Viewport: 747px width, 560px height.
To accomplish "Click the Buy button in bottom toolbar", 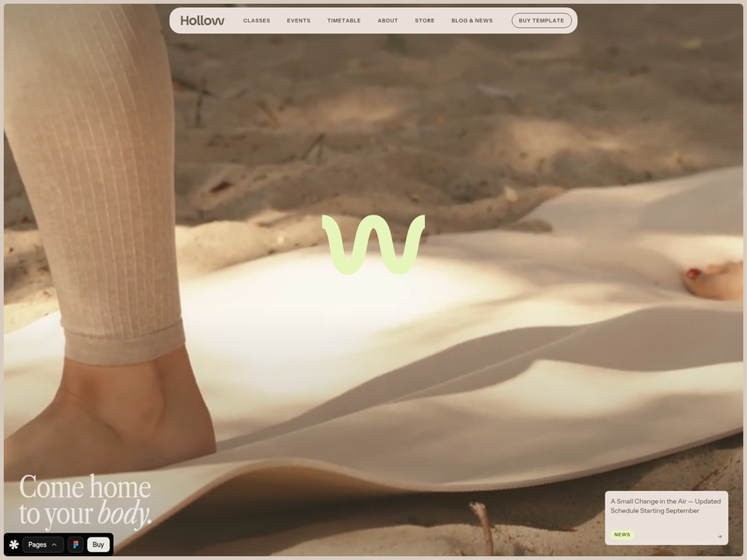I will click(x=98, y=544).
